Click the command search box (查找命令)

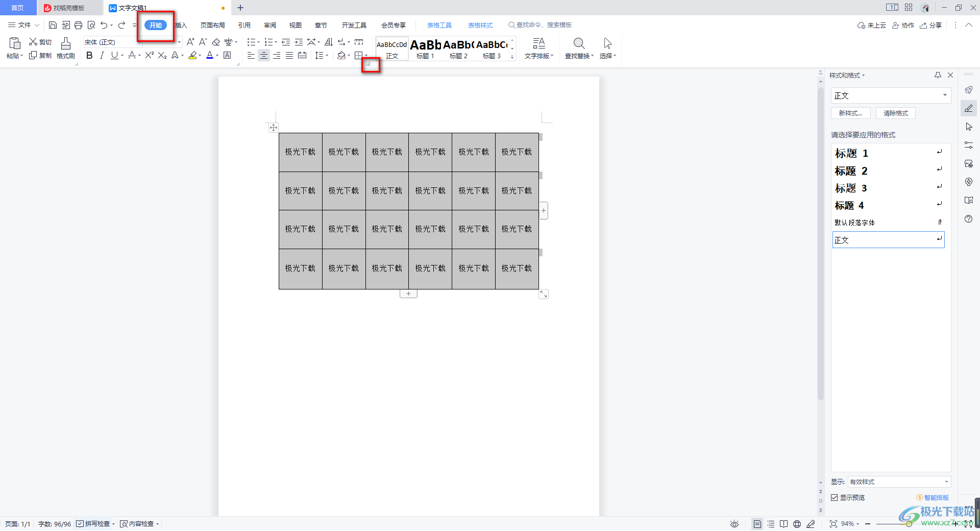540,25
